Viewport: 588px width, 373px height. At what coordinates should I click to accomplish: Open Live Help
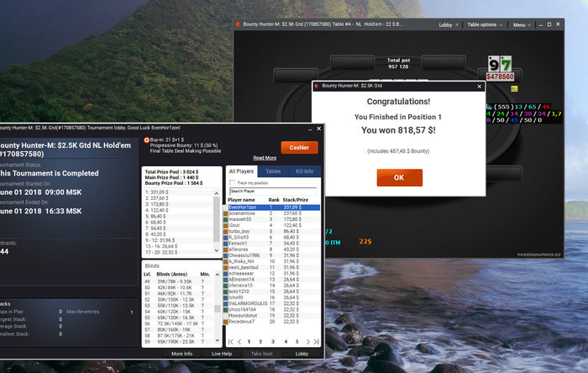click(x=222, y=354)
